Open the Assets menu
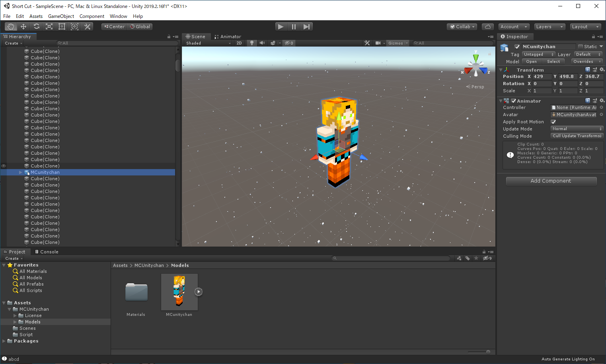606x364 pixels. click(x=36, y=16)
